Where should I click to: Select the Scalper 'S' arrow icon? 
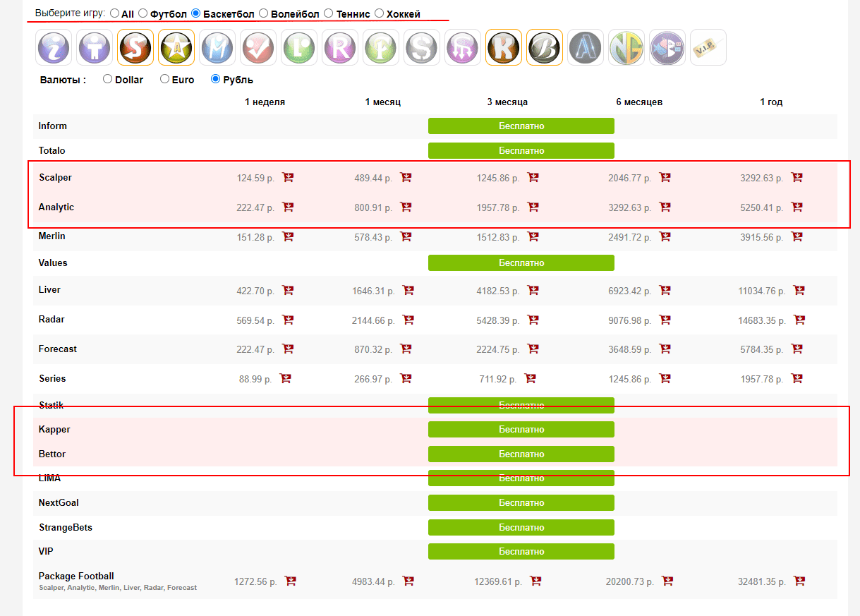135,47
